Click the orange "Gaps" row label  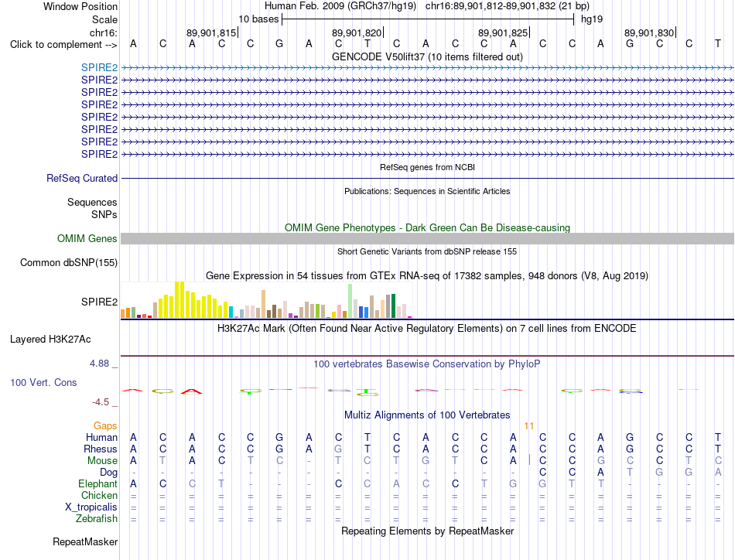(105, 425)
